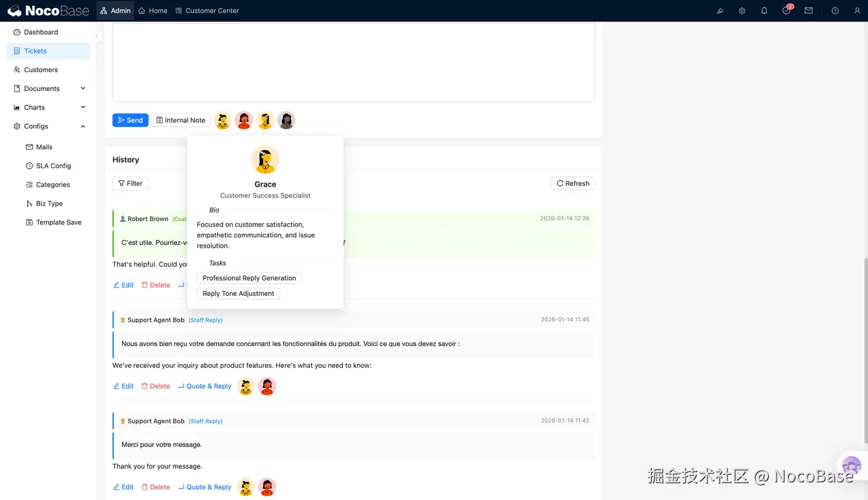Image resolution: width=868 pixels, height=500 pixels.
Task: Click Grace's large avatar in the popup card
Action: click(x=265, y=160)
